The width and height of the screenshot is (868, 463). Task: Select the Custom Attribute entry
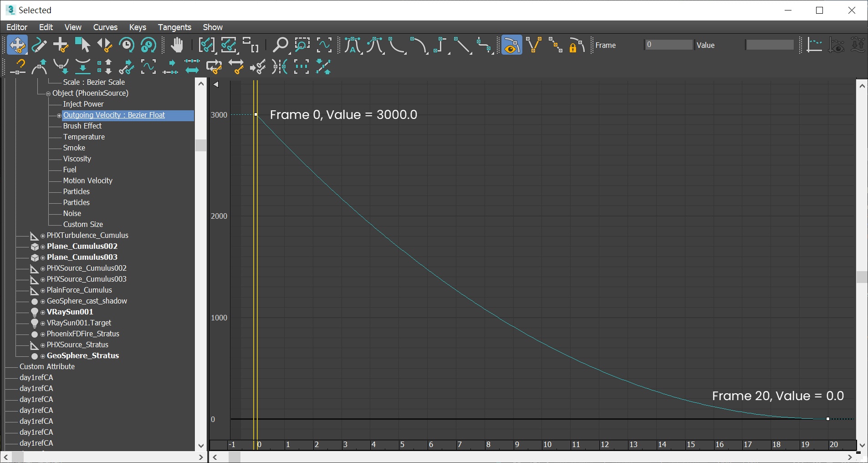[47, 366]
